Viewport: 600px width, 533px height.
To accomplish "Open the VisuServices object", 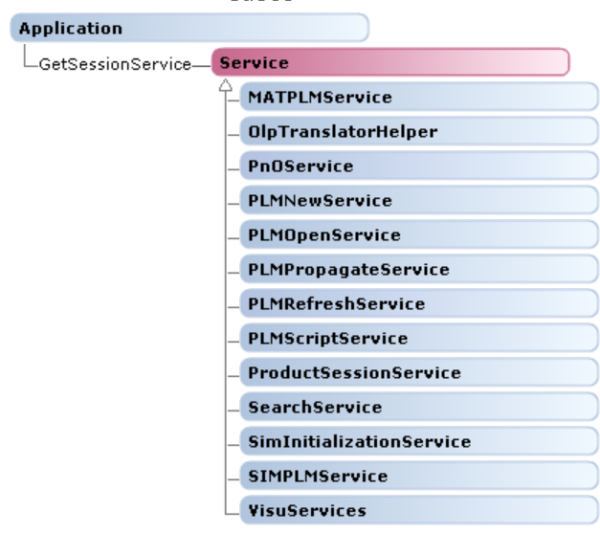I will click(x=412, y=510).
